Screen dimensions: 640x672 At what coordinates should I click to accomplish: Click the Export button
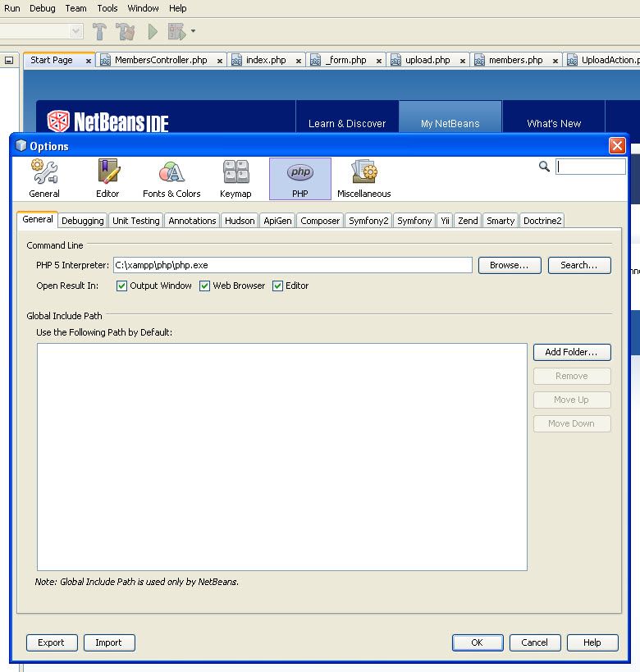[52, 642]
